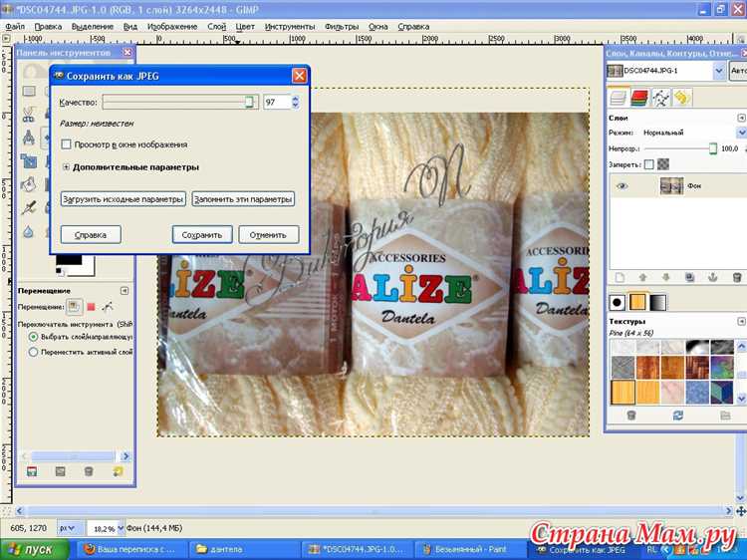
Task: Delete layer using the trash icon
Action: 736,277
